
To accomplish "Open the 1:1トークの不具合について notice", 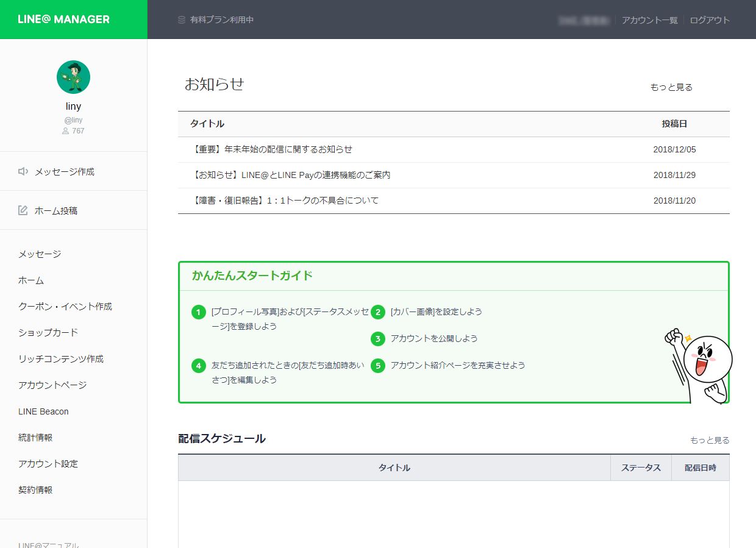I will tap(284, 201).
